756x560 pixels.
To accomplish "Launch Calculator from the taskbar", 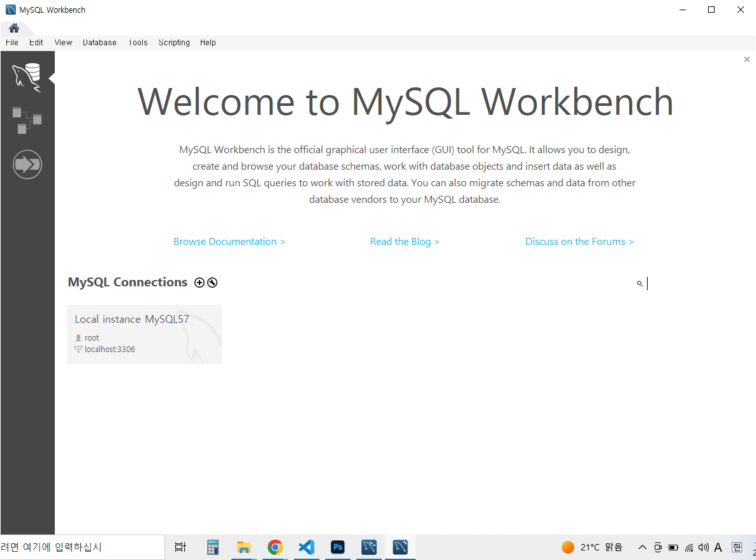I will click(213, 547).
